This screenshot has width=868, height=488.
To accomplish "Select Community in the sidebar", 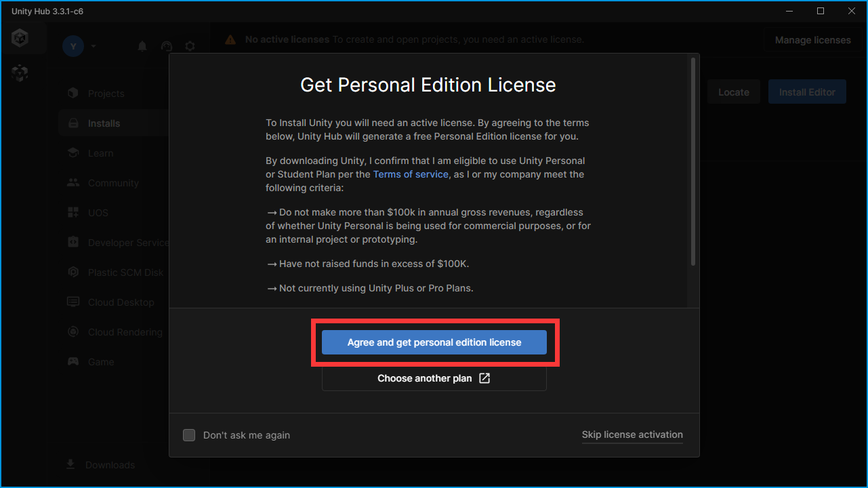I will [113, 183].
